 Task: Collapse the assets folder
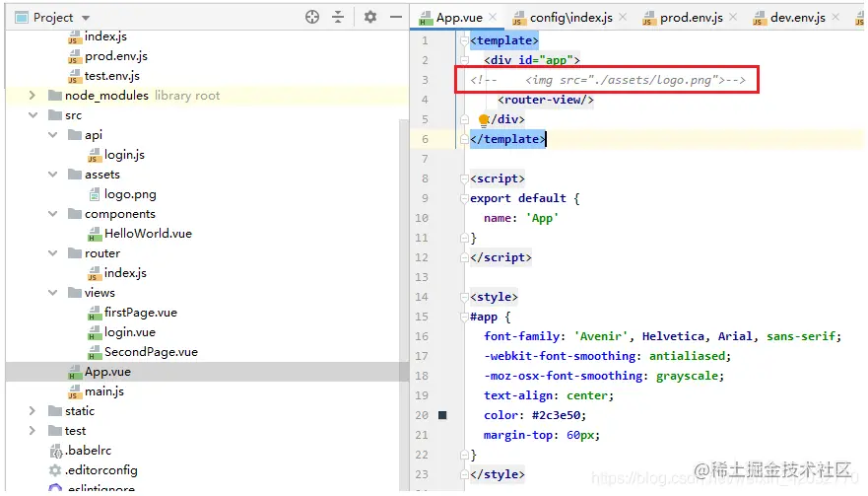point(52,174)
